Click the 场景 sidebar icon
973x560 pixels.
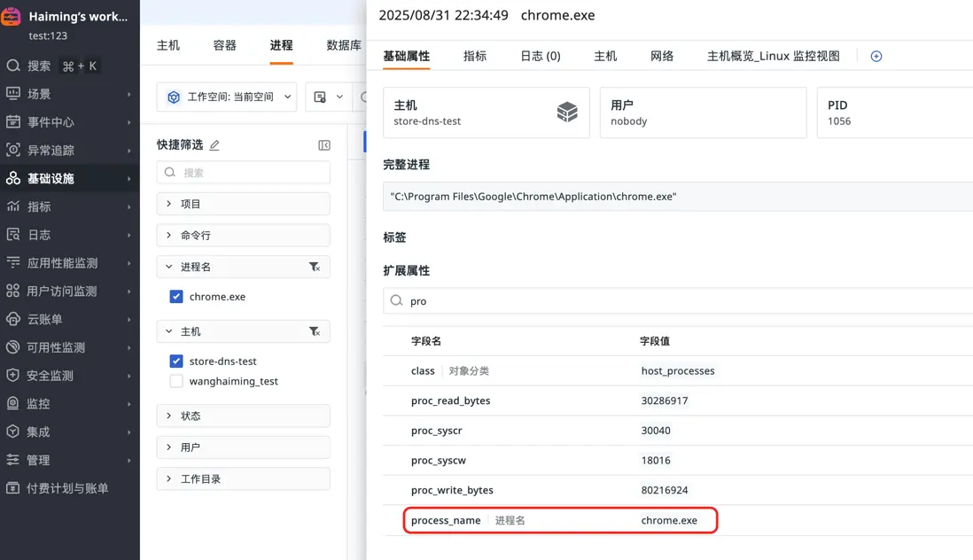[x=13, y=94]
